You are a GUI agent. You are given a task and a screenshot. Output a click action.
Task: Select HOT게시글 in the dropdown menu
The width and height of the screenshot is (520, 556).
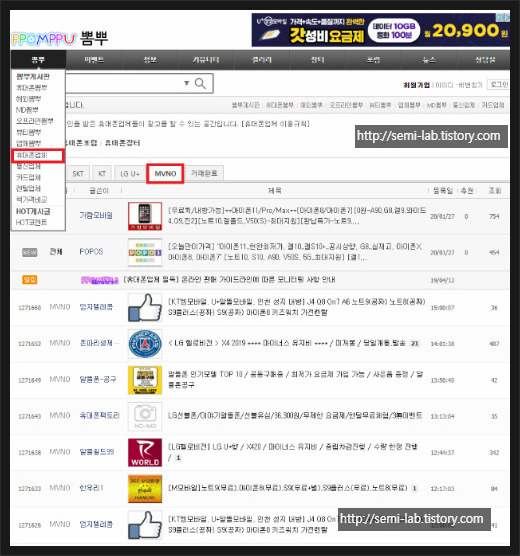(33, 211)
